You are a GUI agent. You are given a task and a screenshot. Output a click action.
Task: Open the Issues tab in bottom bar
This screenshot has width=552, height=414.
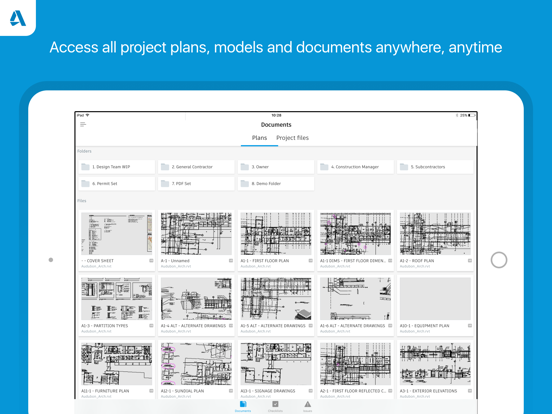click(x=308, y=406)
